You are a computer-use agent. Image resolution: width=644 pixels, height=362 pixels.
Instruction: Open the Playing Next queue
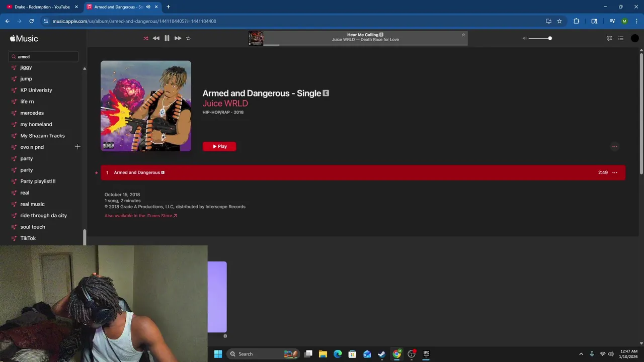coord(621,38)
